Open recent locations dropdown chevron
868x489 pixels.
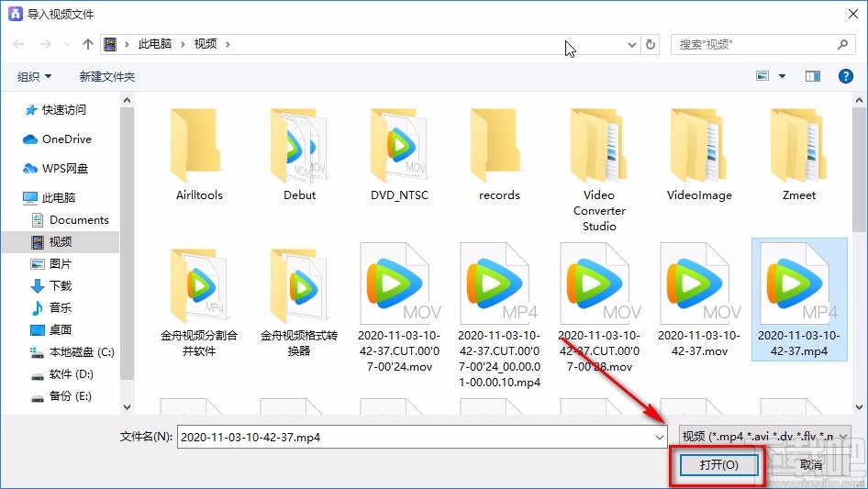67,44
